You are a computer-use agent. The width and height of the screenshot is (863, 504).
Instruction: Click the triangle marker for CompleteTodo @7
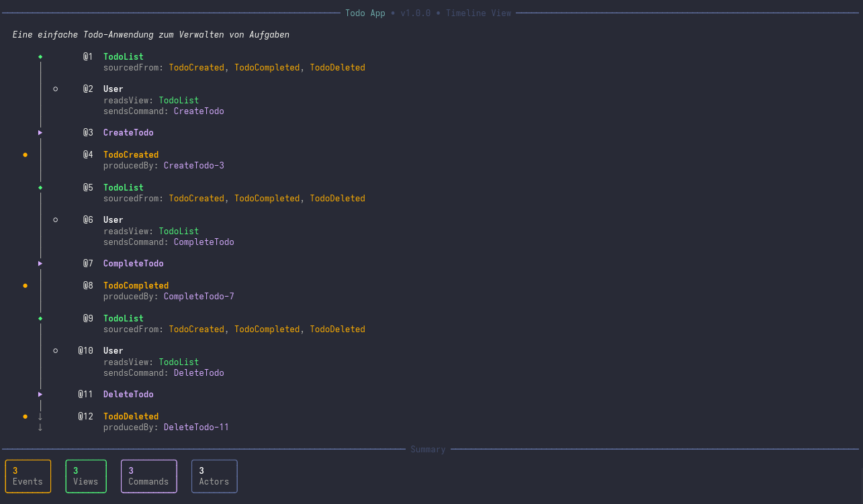pyautogui.click(x=40, y=263)
